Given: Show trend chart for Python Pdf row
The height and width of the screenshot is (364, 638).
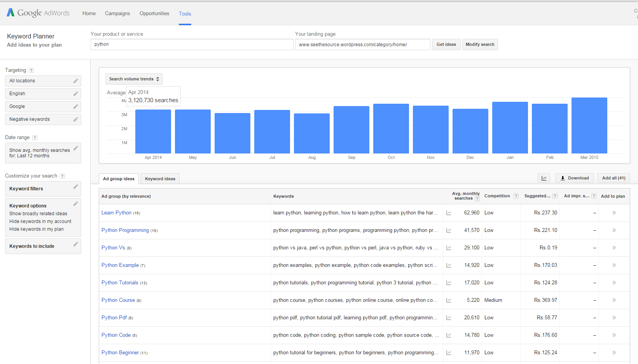Looking at the screenshot, I should 449,318.
